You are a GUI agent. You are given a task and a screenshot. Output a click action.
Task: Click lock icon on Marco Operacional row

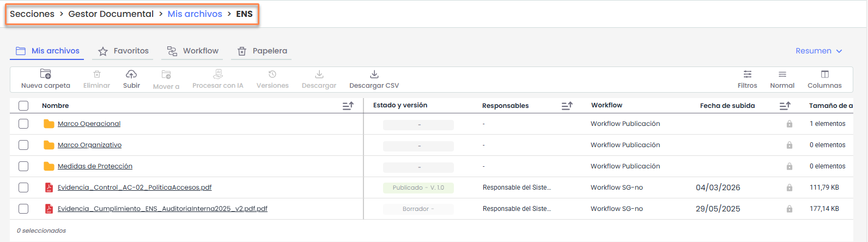click(x=789, y=124)
